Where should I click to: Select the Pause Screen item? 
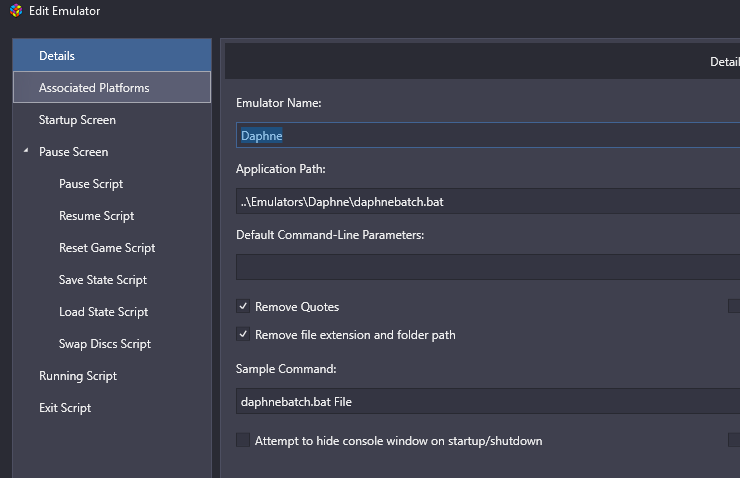(112, 152)
